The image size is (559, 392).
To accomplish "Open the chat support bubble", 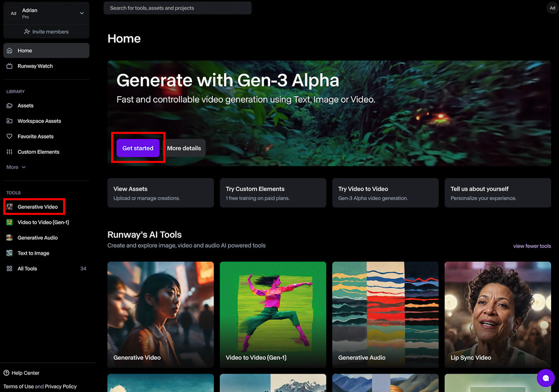I will click(x=545, y=377).
